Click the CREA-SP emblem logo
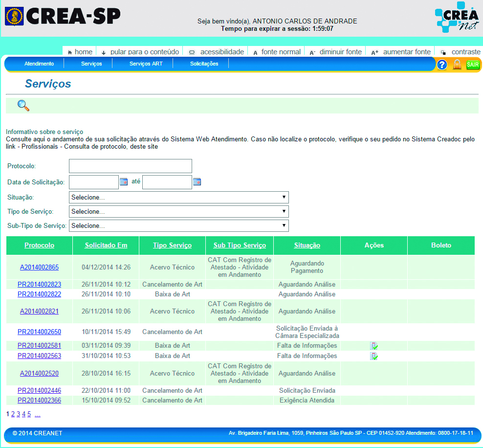This screenshot has height=448, width=483. point(14,16)
